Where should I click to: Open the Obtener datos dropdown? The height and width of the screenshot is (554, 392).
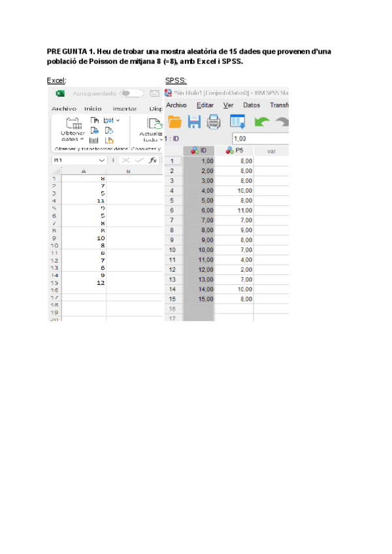(x=73, y=129)
